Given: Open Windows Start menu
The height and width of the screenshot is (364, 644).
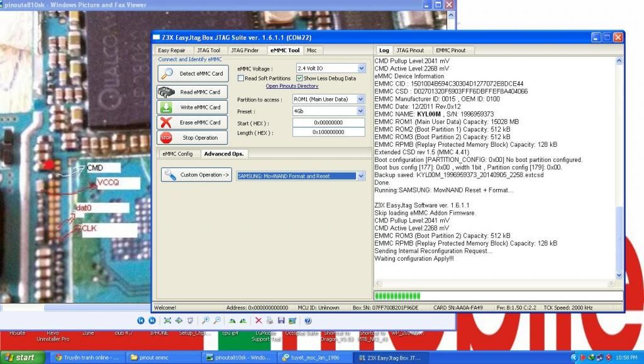Looking at the screenshot, I should (x=23, y=358).
